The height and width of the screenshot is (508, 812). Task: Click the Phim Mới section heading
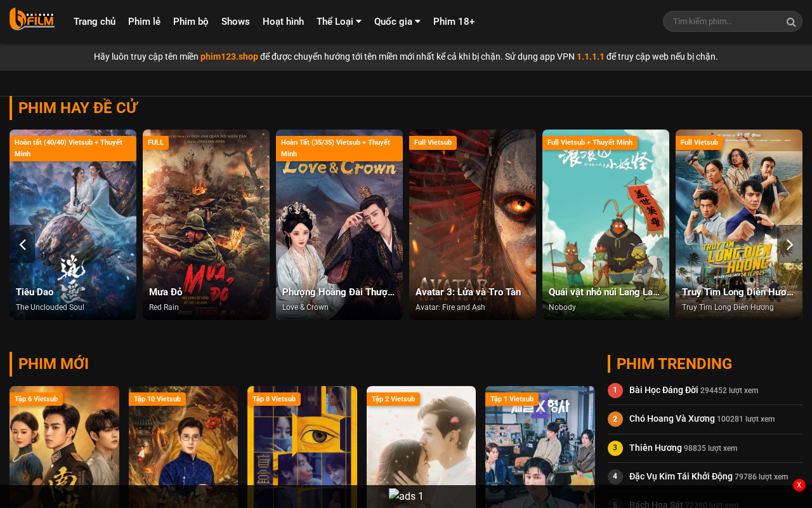click(53, 364)
